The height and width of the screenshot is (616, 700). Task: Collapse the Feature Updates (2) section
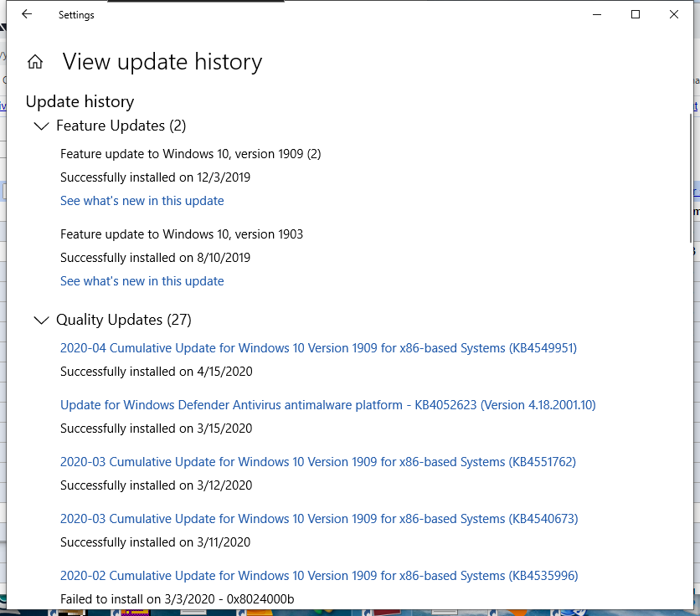click(x=42, y=126)
